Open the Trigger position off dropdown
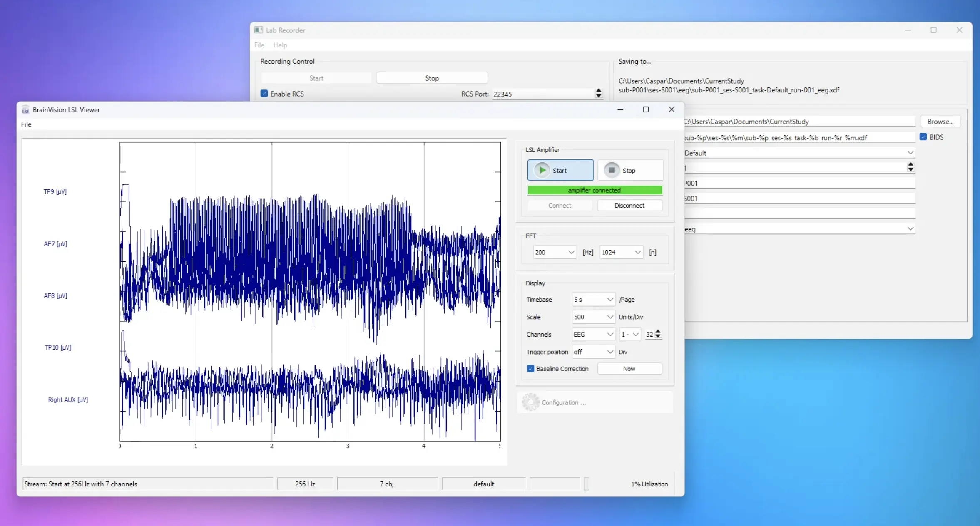This screenshot has height=526, width=980. 593,352
